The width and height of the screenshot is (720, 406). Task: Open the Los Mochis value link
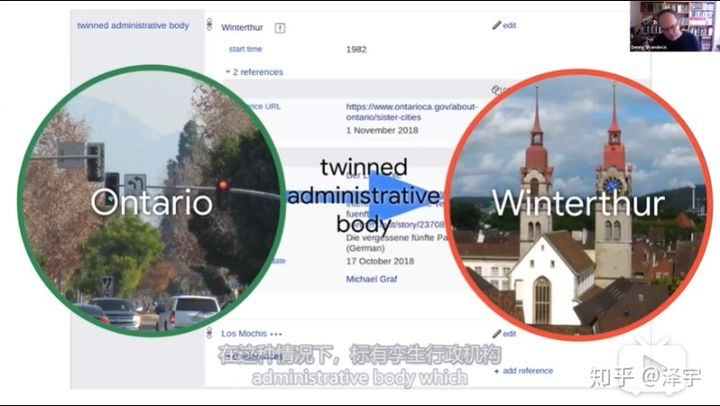point(244,333)
